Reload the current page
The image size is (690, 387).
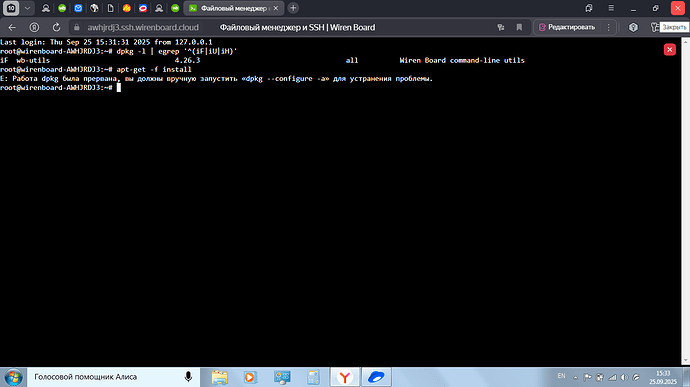click(56, 27)
